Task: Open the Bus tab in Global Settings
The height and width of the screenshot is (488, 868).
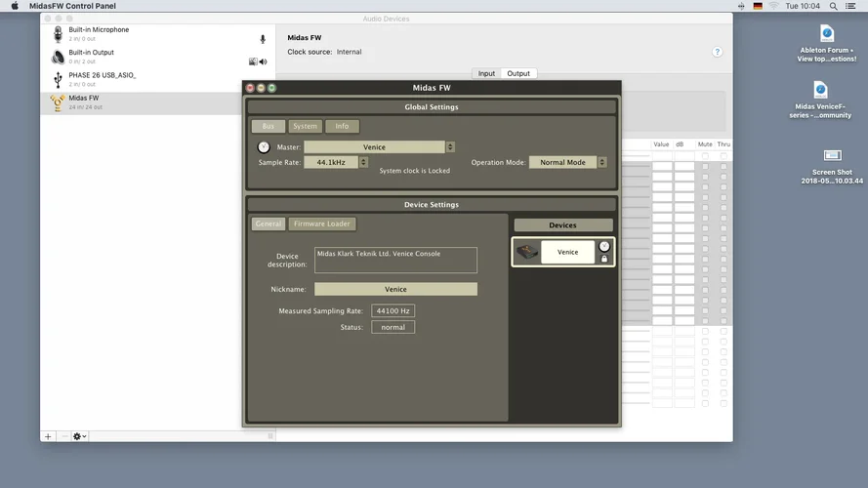Action: point(269,126)
